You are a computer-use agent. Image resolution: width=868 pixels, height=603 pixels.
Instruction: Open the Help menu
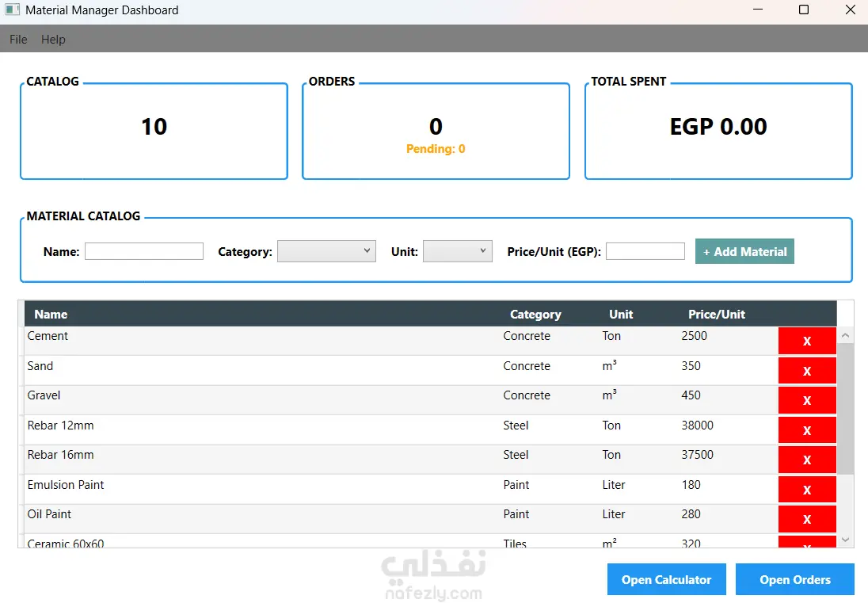(x=53, y=40)
